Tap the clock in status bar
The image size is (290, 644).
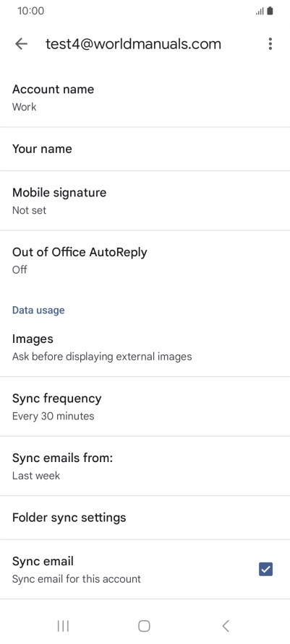[x=30, y=11]
